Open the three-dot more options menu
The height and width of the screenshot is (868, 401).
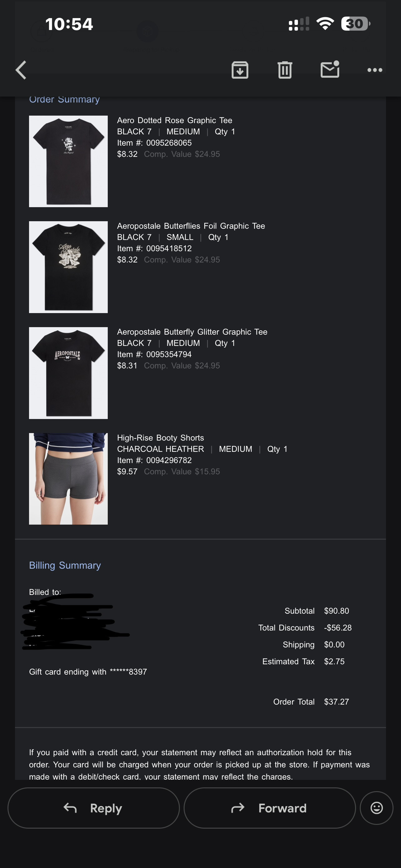pos(375,70)
